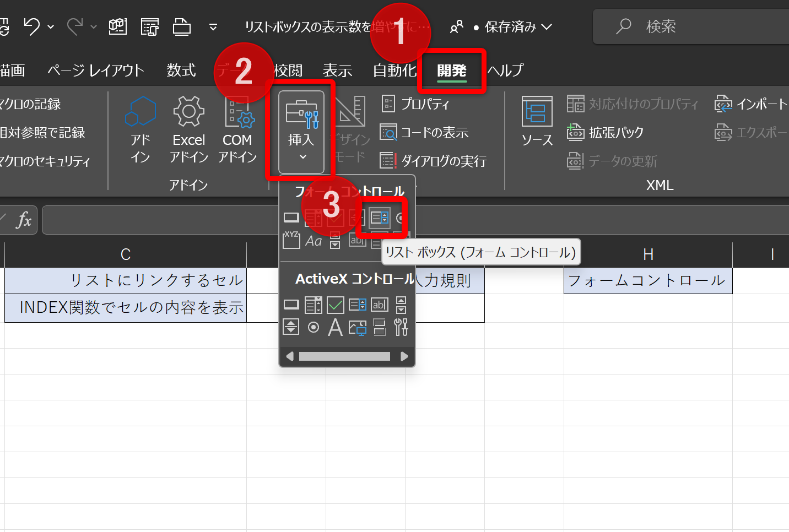
Task: Click the 拡張パック button
Action: pyautogui.click(x=606, y=133)
